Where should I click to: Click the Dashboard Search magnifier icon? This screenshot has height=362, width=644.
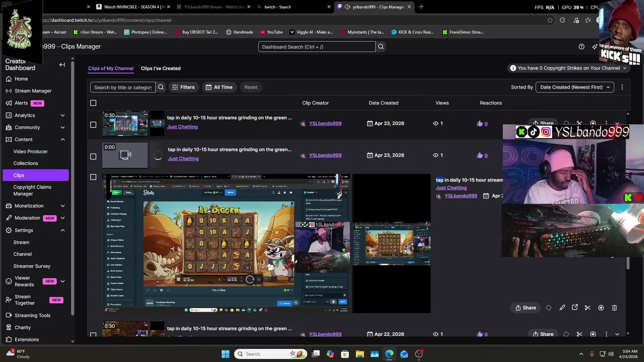click(381, 47)
